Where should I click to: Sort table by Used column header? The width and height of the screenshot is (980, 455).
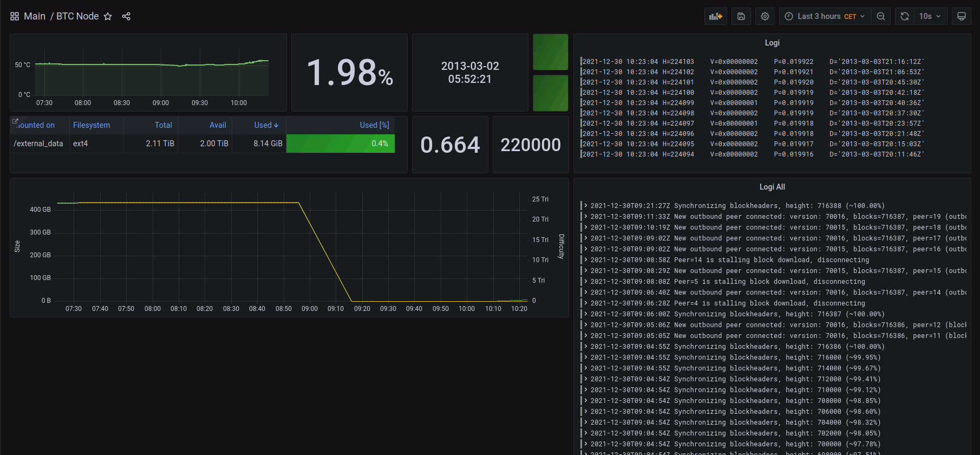(x=266, y=125)
